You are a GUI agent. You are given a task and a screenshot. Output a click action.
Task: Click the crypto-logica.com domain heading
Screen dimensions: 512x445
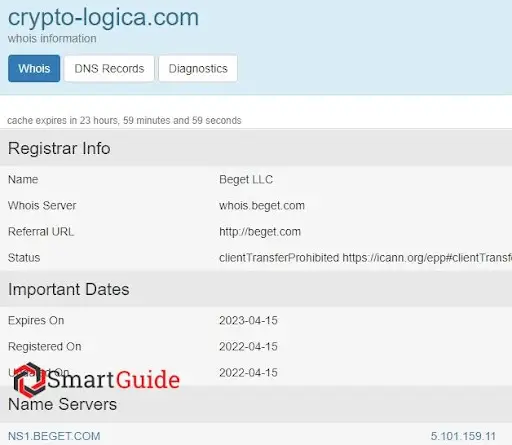(x=103, y=17)
